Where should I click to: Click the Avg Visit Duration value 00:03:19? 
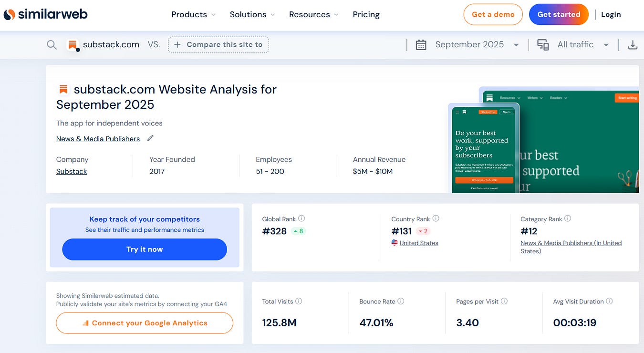pyautogui.click(x=575, y=323)
